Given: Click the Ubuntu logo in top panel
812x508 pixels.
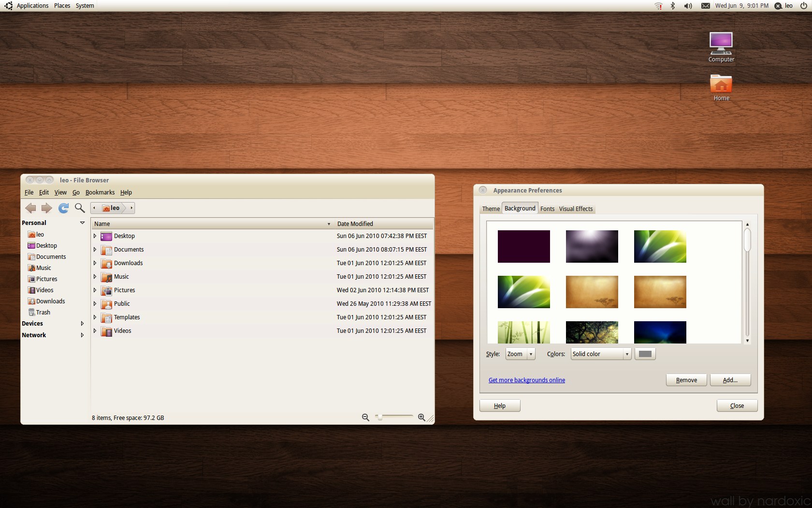Looking at the screenshot, I should (8, 6).
